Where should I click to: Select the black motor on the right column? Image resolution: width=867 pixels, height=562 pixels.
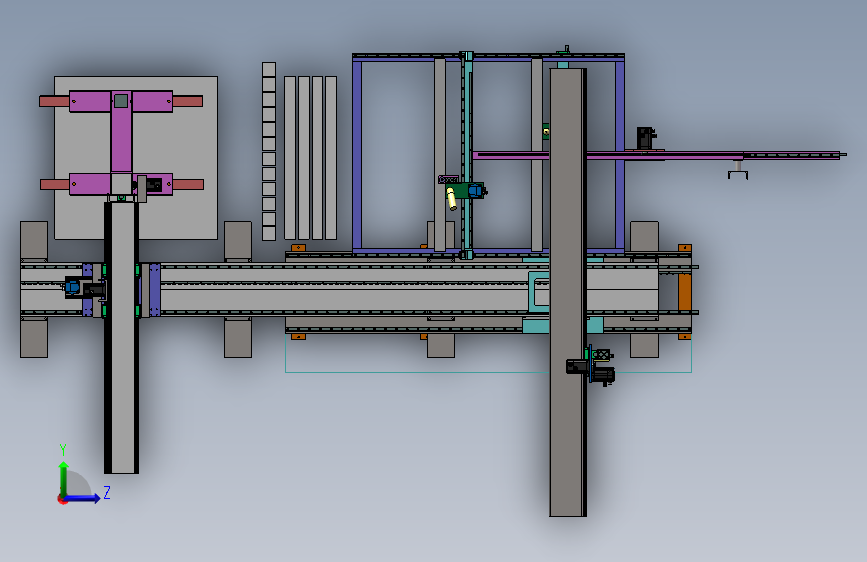click(578, 367)
